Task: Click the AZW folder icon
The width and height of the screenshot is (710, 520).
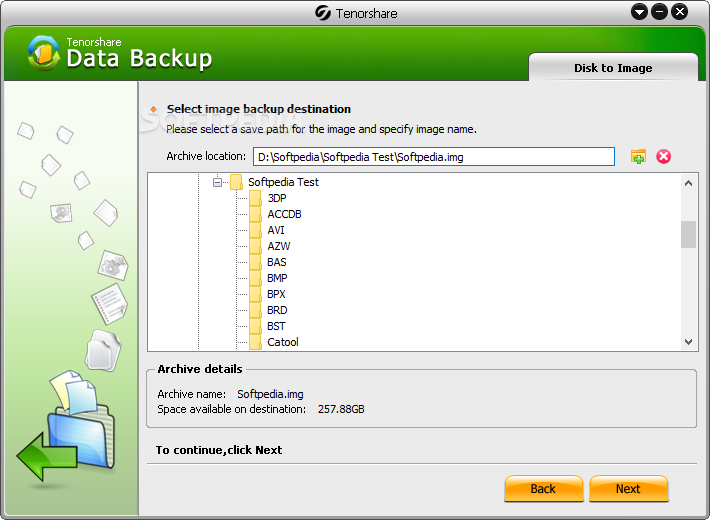Action: [255, 246]
